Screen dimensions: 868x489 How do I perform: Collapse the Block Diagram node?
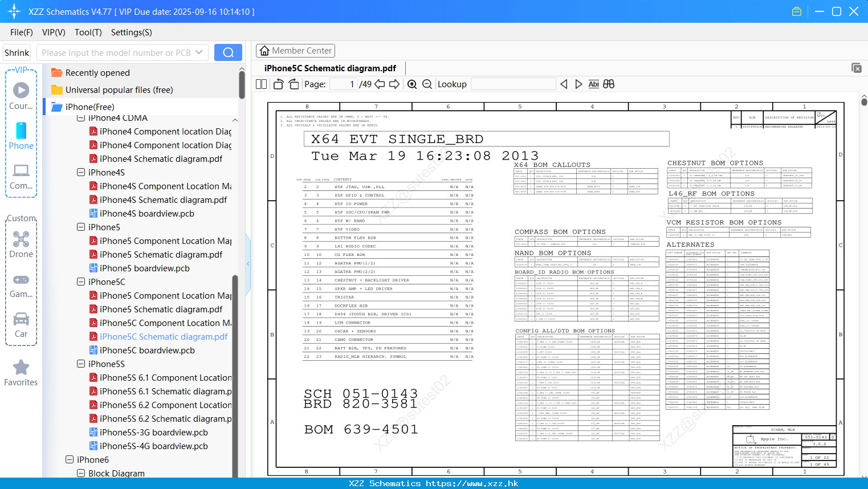(81, 473)
